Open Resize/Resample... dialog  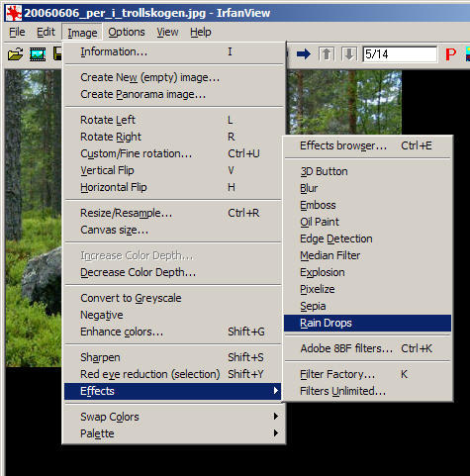pos(174,213)
